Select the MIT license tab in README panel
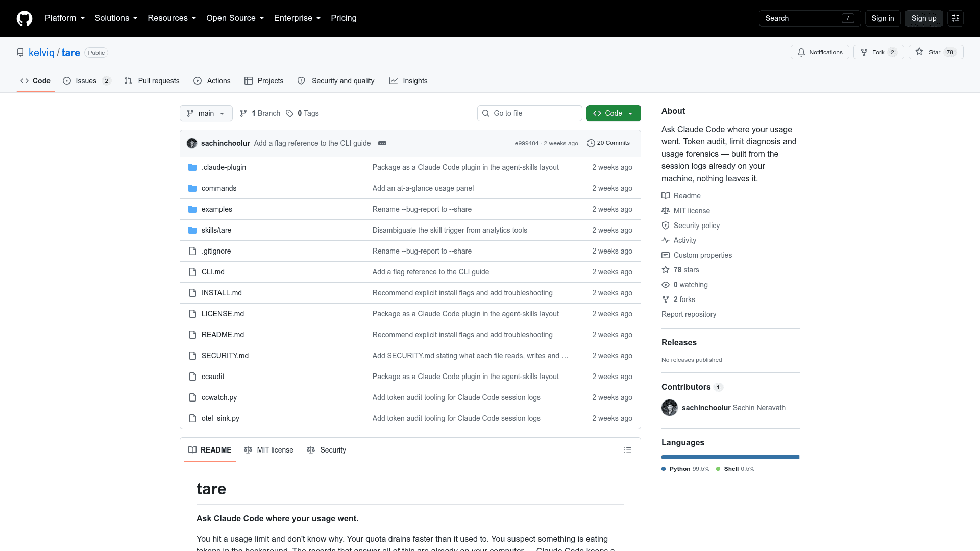 point(269,450)
